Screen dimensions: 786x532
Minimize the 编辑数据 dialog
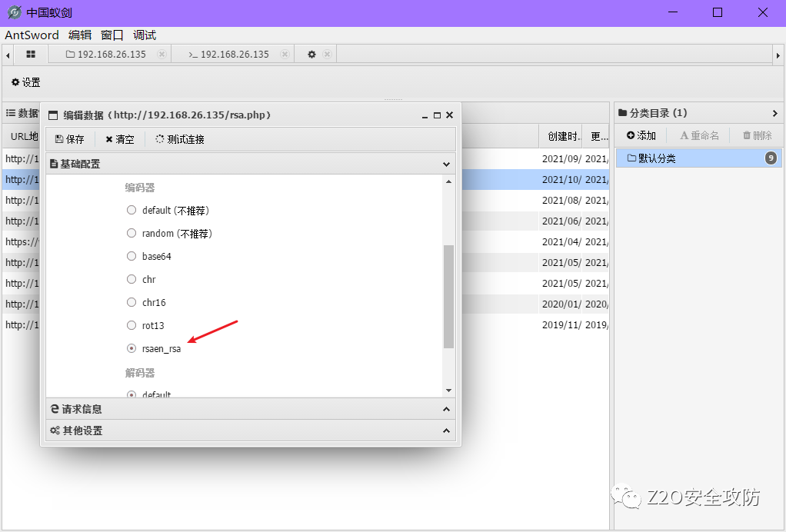(x=425, y=115)
